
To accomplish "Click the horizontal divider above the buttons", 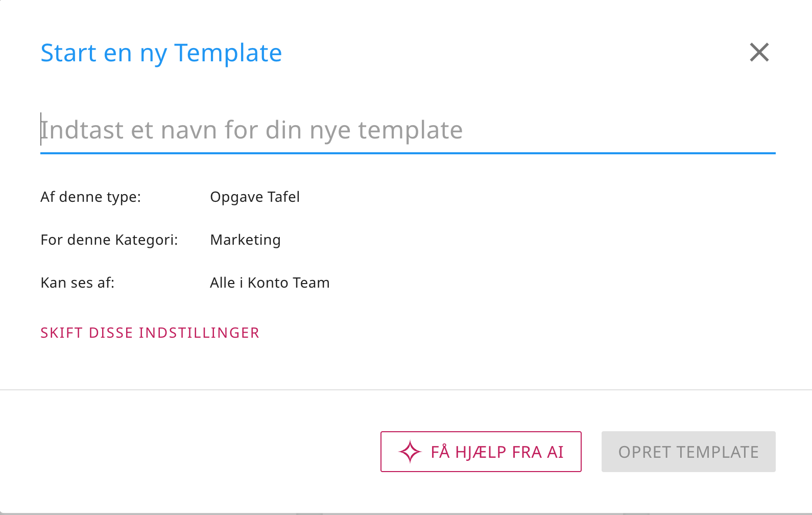I will pos(406,390).
